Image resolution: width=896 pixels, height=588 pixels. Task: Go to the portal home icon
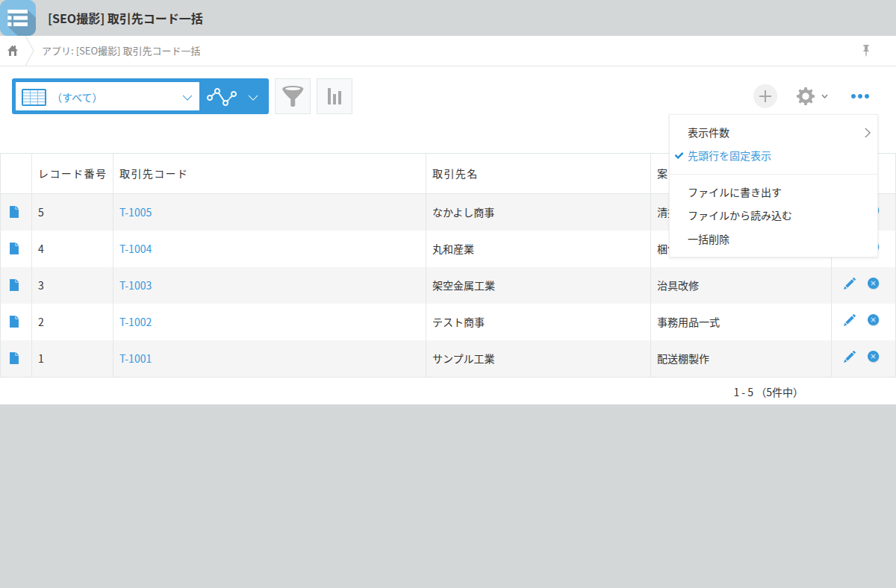click(13, 51)
